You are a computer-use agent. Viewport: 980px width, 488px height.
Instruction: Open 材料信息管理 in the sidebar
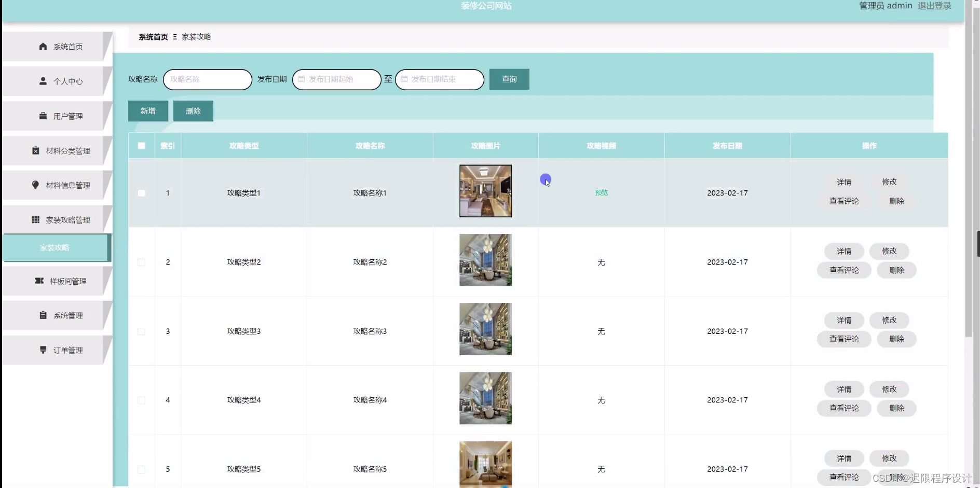[x=56, y=185]
